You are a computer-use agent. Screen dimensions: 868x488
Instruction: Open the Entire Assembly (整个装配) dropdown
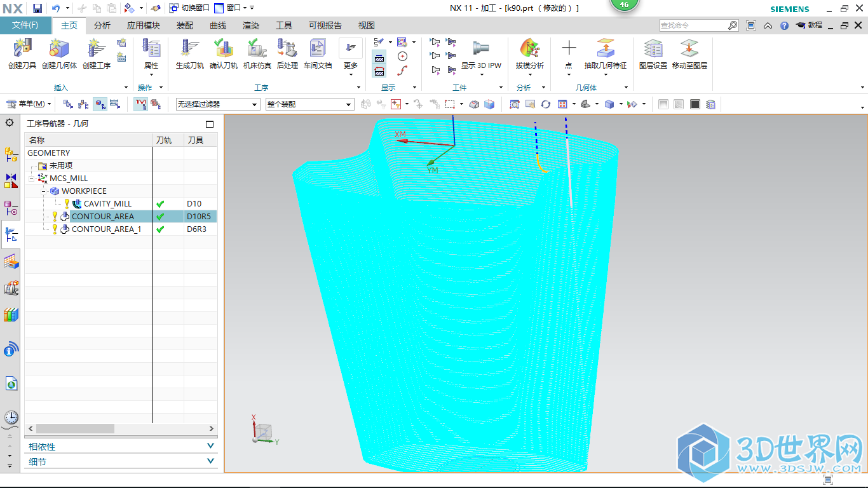pos(309,104)
